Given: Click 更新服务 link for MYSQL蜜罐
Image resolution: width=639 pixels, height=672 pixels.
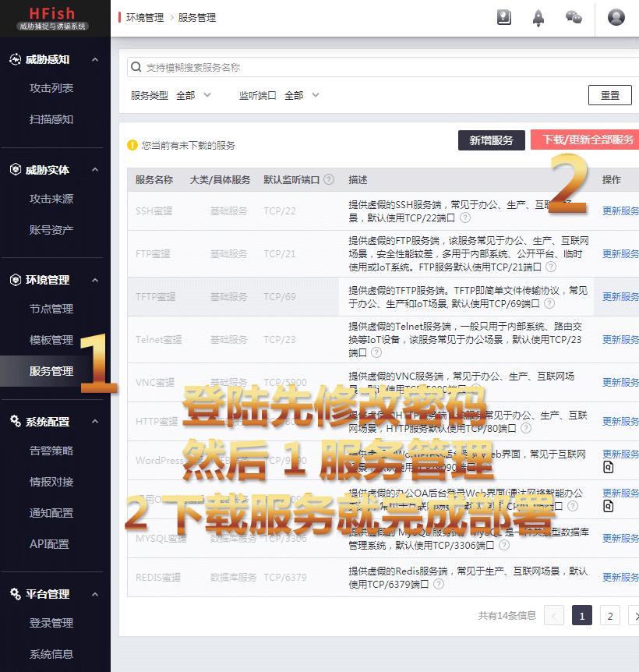Looking at the screenshot, I should pyautogui.click(x=620, y=538).
